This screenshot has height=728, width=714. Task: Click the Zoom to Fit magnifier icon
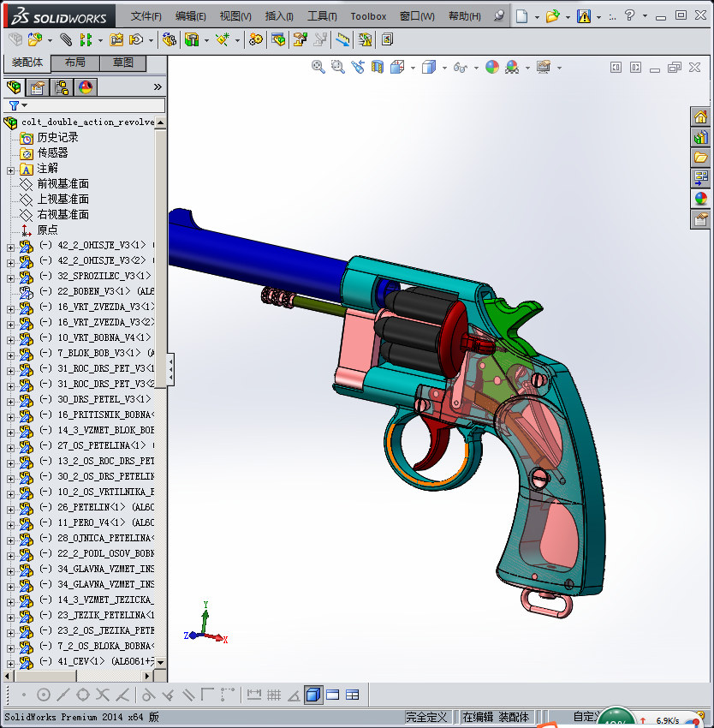pos(318,67)
